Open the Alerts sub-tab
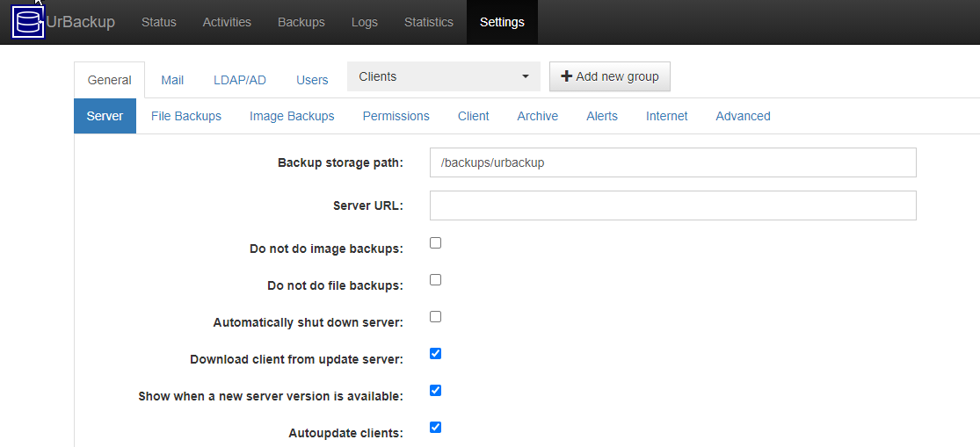This screenshot has height=447, width=980. point(602,116)
